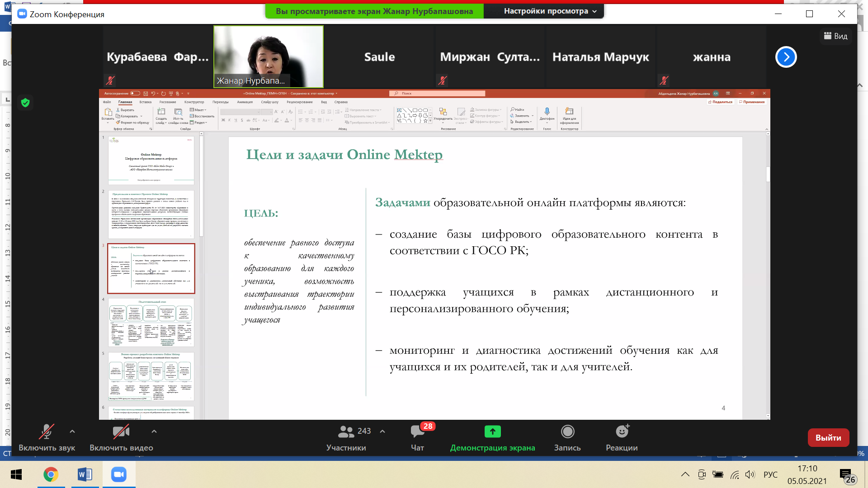Open the Участники participants panel

[x=346, y=438]
